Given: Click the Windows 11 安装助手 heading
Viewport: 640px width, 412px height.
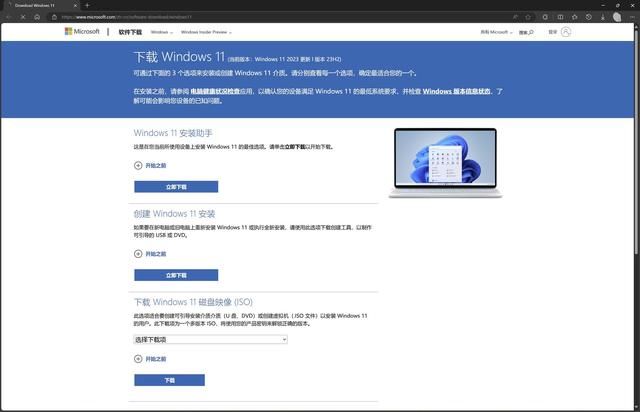Looking at the screenshot, I should 173,133.
